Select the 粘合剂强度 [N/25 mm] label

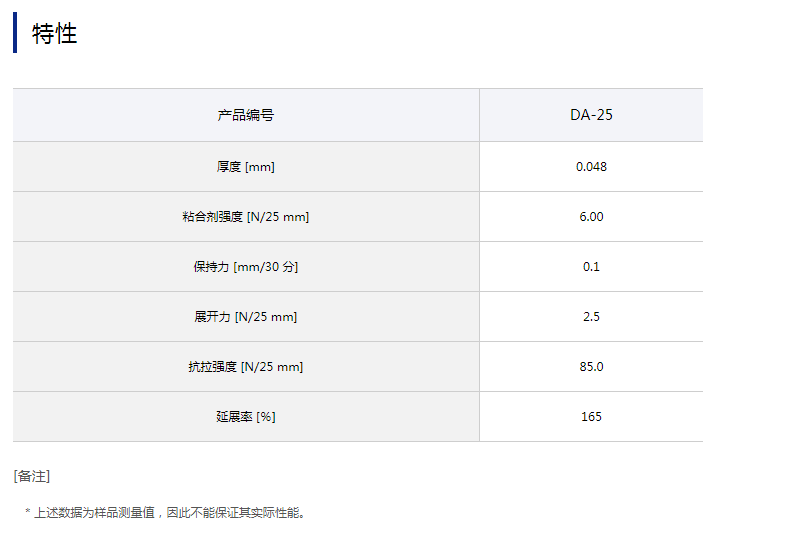pyautogui.click(x=246, y=217)
